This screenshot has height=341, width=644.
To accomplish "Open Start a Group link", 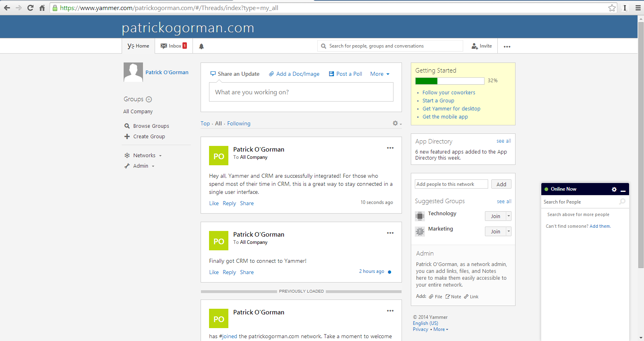I will click(438, 100).
